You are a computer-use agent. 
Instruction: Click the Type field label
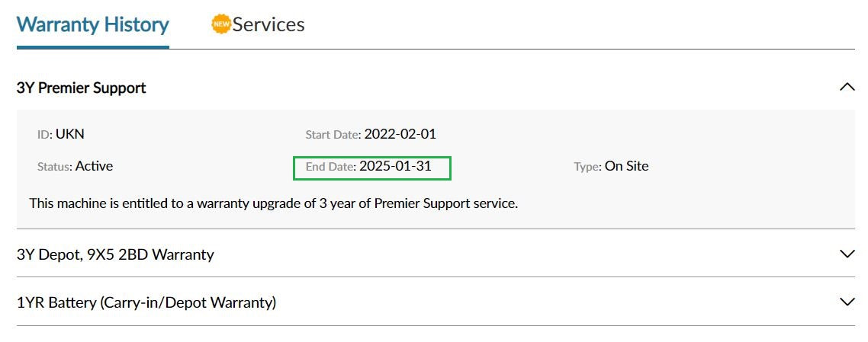pyautogui.click(x=587, y=167)
